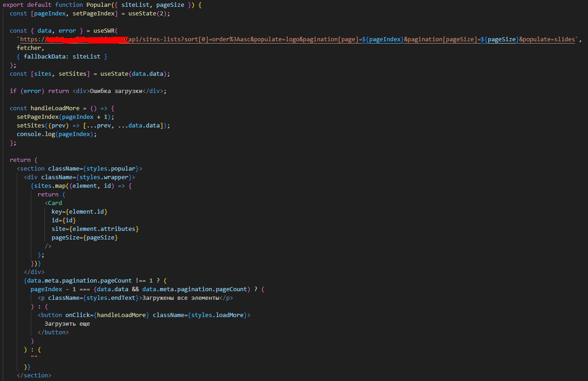Viewport: 588px width, 381px height.
Task: Click "...data.data" spread expression
Action: coord(138,125)
